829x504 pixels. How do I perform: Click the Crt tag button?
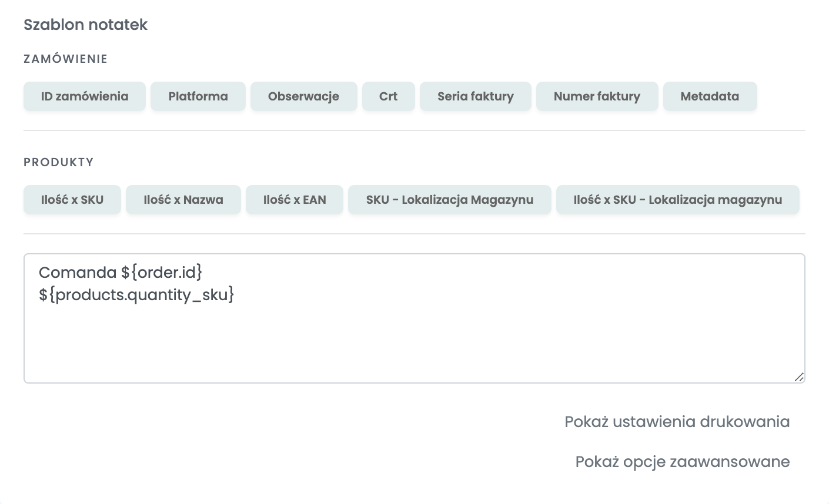click(388, 96)
